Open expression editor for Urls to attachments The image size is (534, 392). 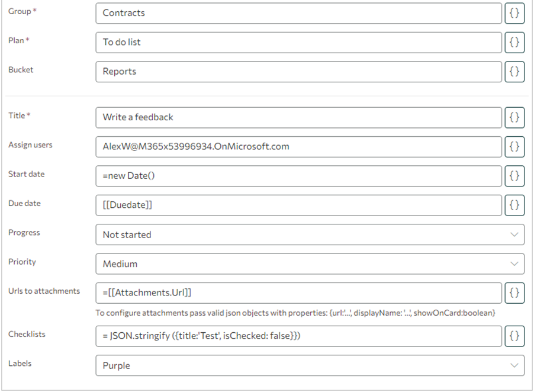[x=514, y=293]
